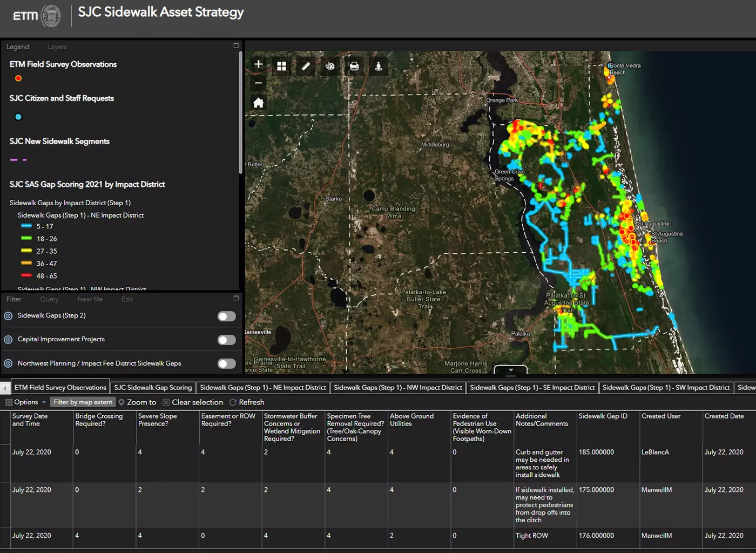Screen dimensions: 756x553
Task: Open the Options dropdown in attribute table
Action: 26,402
